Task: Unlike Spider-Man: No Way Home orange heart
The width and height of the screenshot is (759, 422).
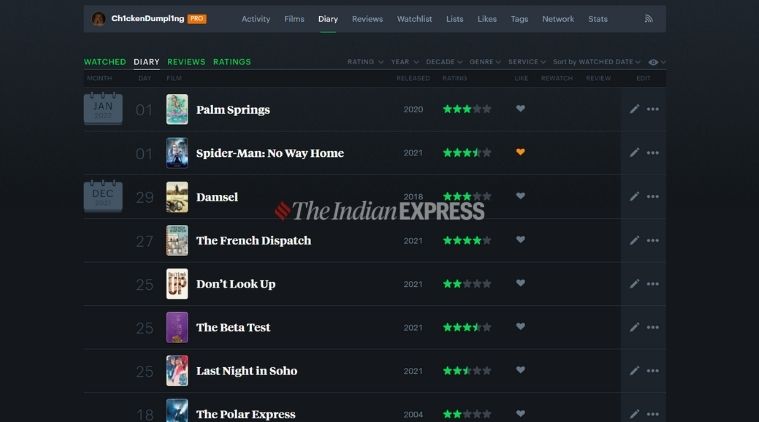Action: pos(520,152)
